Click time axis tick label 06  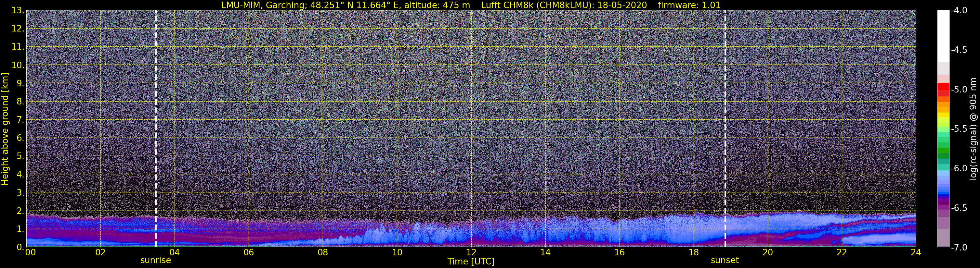248,252
